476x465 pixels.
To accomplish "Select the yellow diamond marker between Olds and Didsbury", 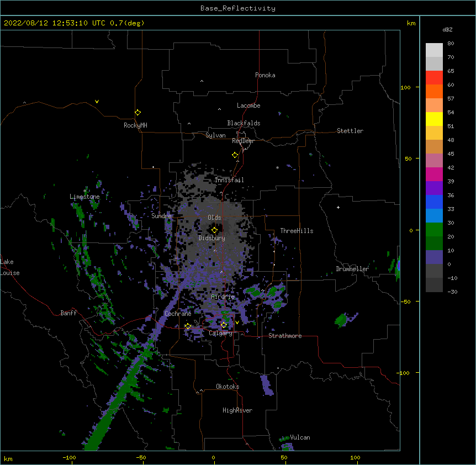I will click(214, 230).
